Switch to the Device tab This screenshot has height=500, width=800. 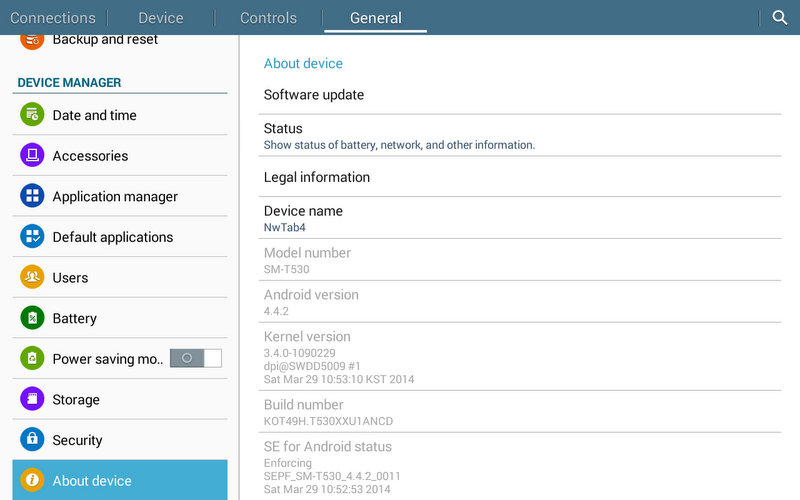click(161, 18)
